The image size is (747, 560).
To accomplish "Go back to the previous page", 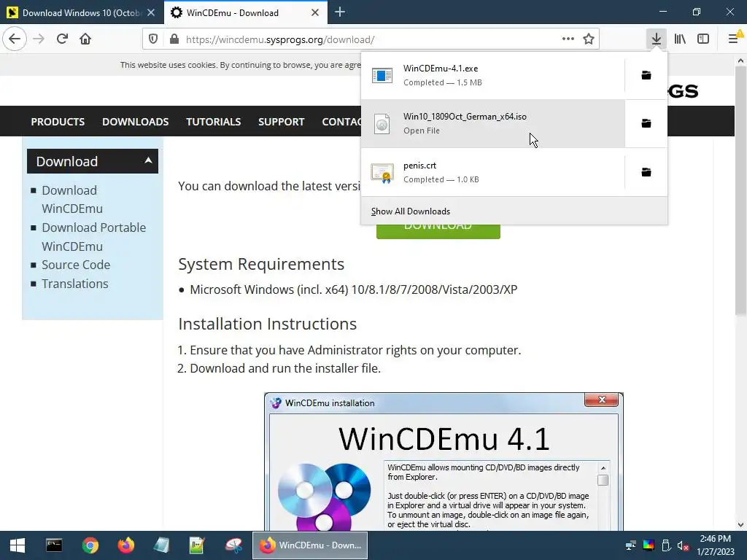I will tap(15, 39).
